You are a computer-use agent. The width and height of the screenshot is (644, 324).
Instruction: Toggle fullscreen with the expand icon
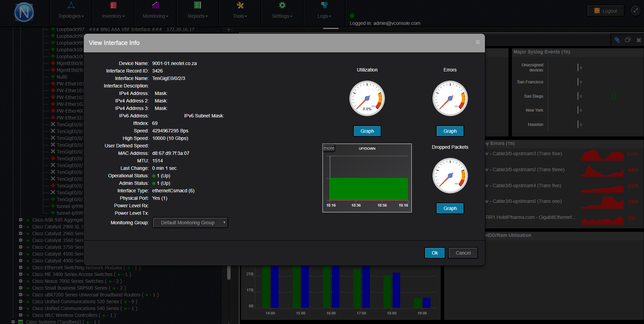(x=635, y=11)
